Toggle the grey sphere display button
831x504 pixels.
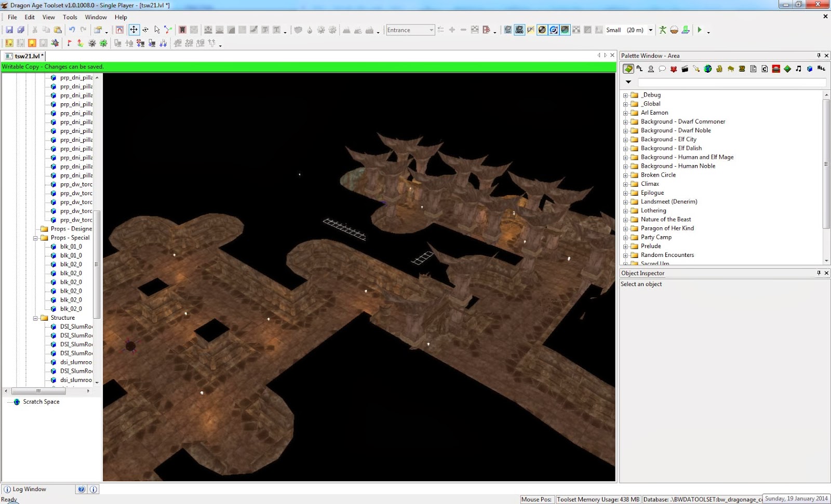tap(542, 30)
